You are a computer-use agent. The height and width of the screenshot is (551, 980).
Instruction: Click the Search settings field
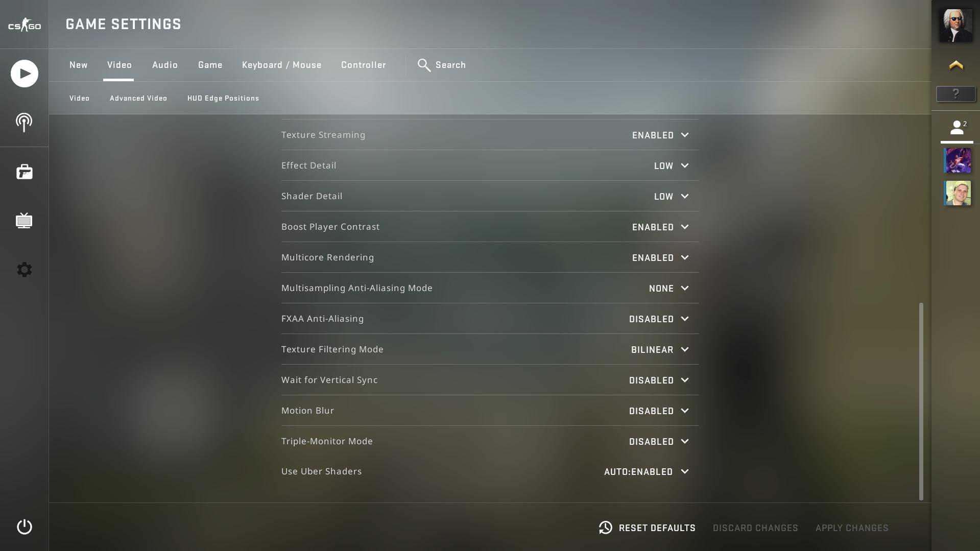[442, 65]
